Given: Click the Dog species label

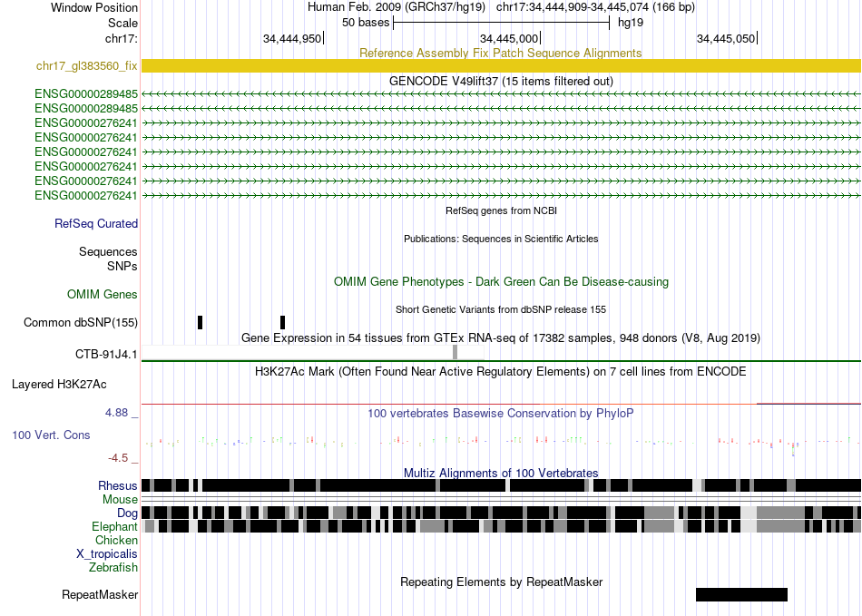Looking at the screenshot, I should pos(127,513).
